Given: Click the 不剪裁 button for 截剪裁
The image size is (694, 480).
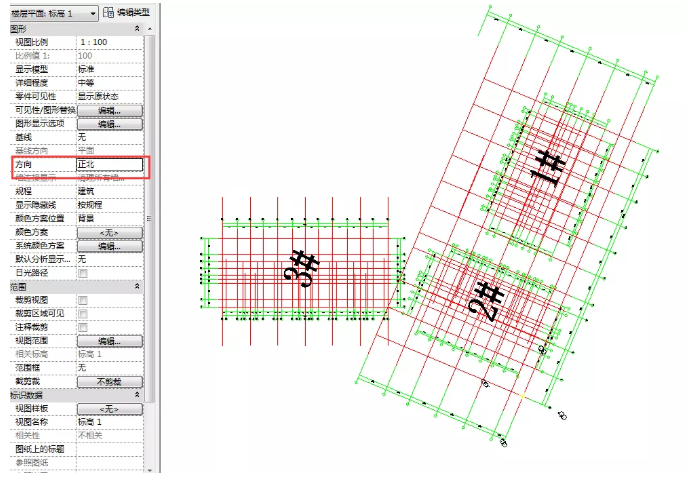Looking at the screenshot, I should coord(110,381).
